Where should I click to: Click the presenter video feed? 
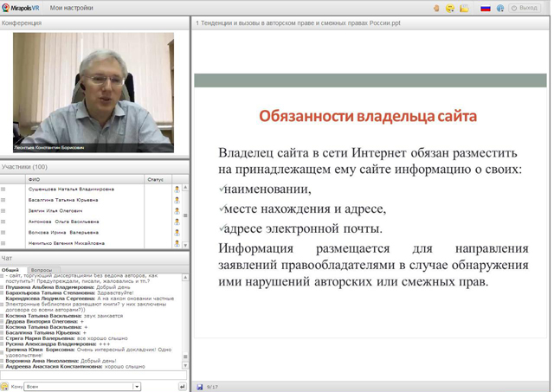tap(93, 93)
